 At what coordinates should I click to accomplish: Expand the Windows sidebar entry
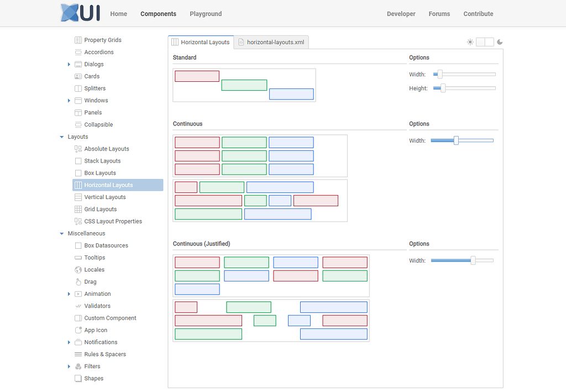(69, 100)
